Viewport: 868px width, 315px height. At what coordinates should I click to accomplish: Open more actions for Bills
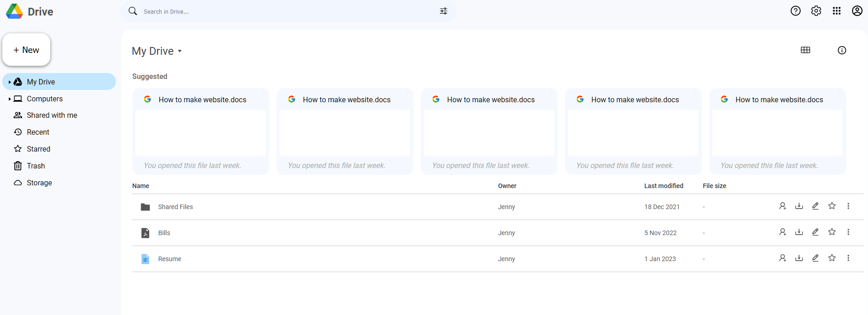pyautogui.click(x=848, y=232)
